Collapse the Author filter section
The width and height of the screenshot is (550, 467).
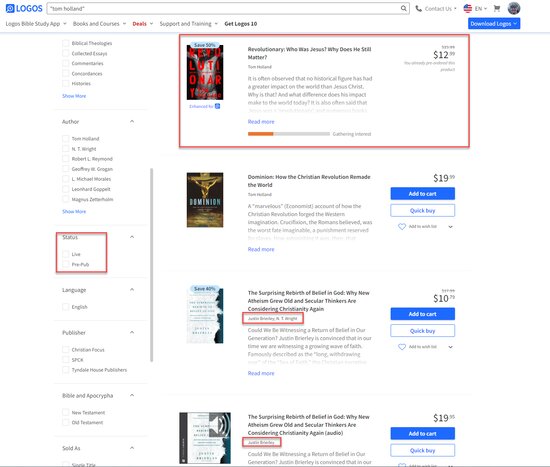coord(132,121)
